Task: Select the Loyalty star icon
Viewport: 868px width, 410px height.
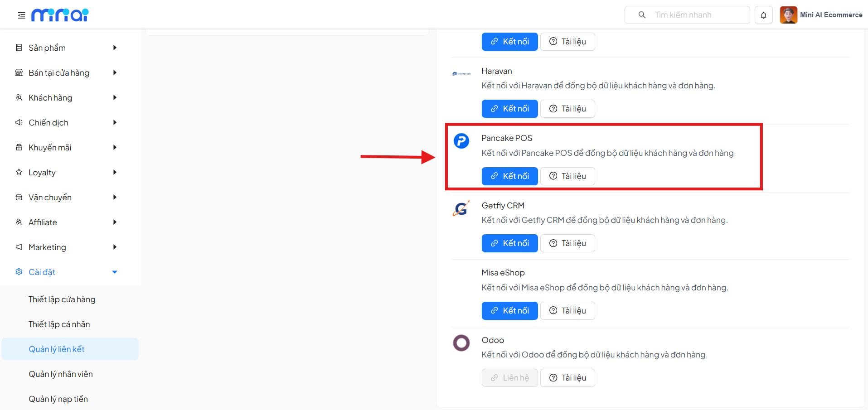Action: 18,172
